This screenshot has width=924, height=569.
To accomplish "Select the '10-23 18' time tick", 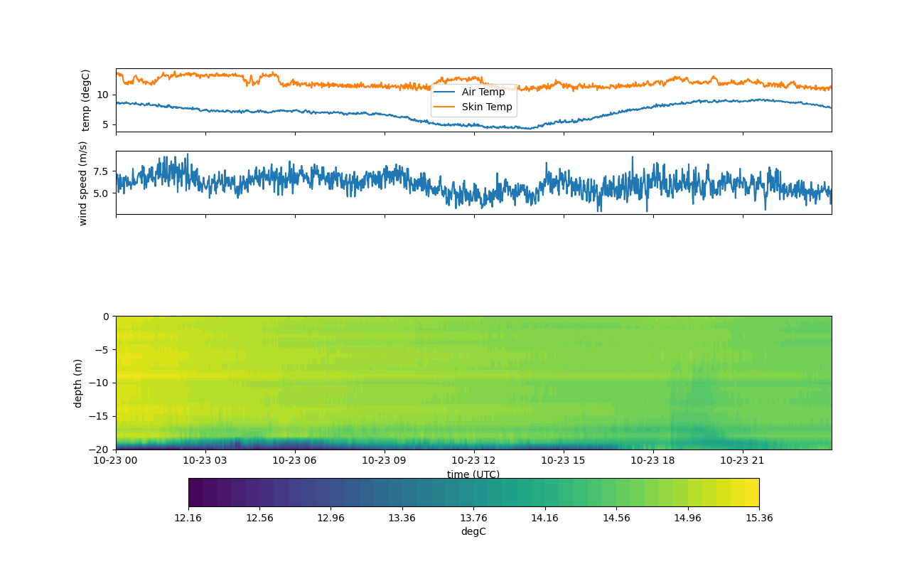I will tap(654, 460).
